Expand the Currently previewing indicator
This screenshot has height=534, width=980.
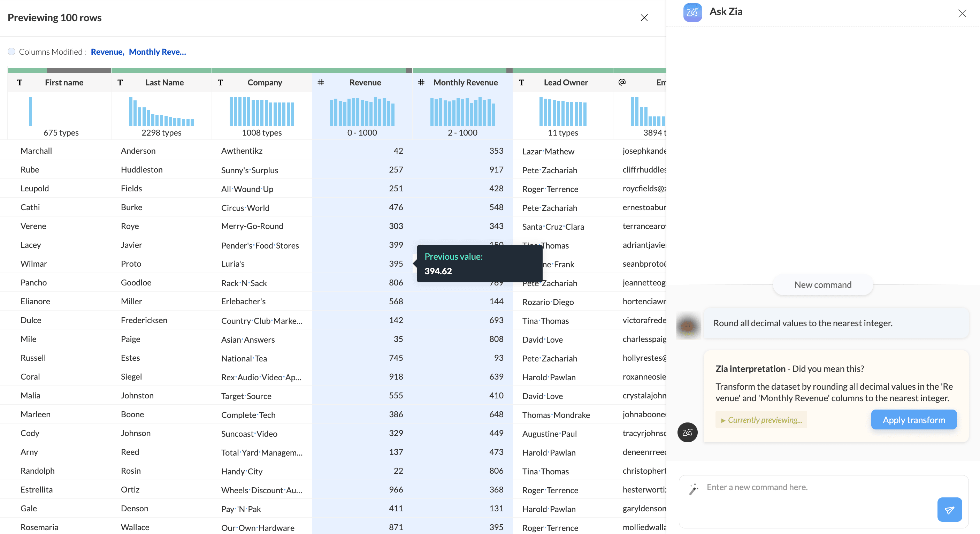click(x=760, y=420)
